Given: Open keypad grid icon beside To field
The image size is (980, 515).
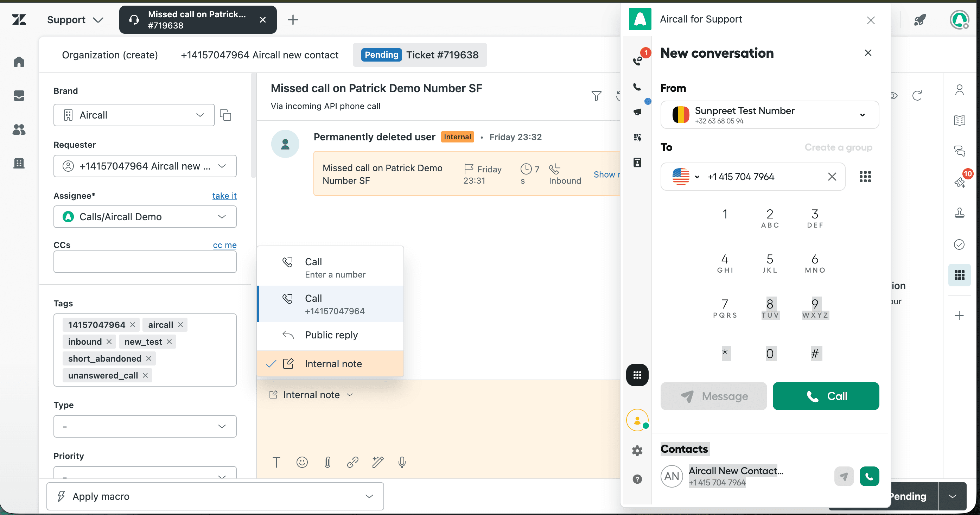Looking at the screenshot, I should click(865, 177).
